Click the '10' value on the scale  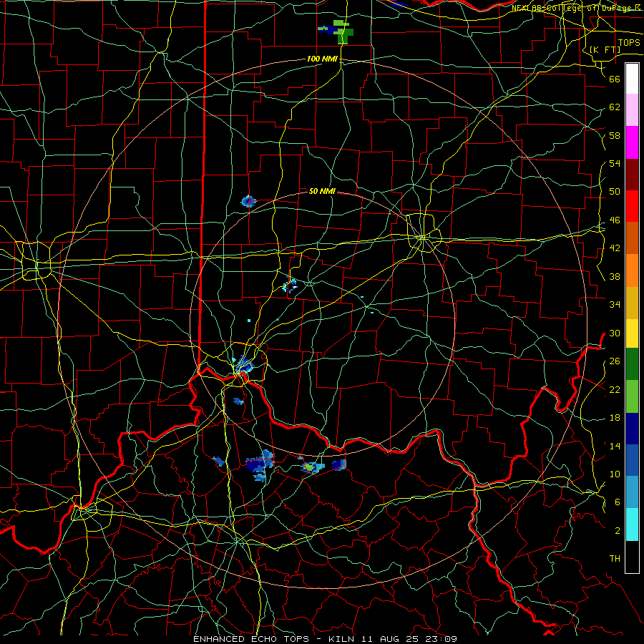(x=615, y=474)
